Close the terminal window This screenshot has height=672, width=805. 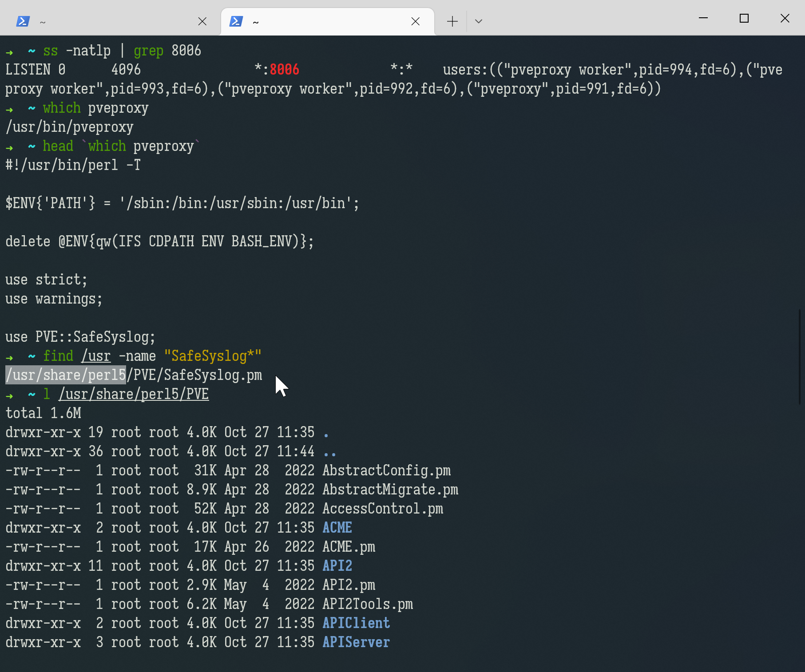pyautogui.click(x=785, y=18)
